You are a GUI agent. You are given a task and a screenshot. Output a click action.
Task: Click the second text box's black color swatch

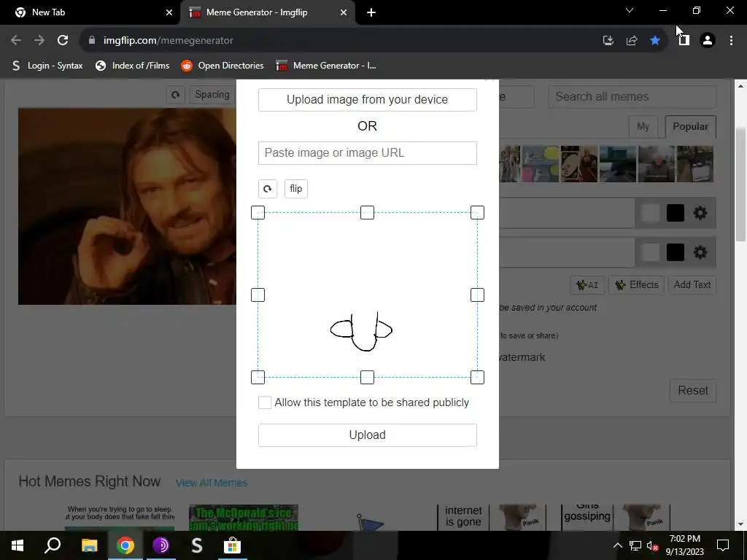coord(675,252)
